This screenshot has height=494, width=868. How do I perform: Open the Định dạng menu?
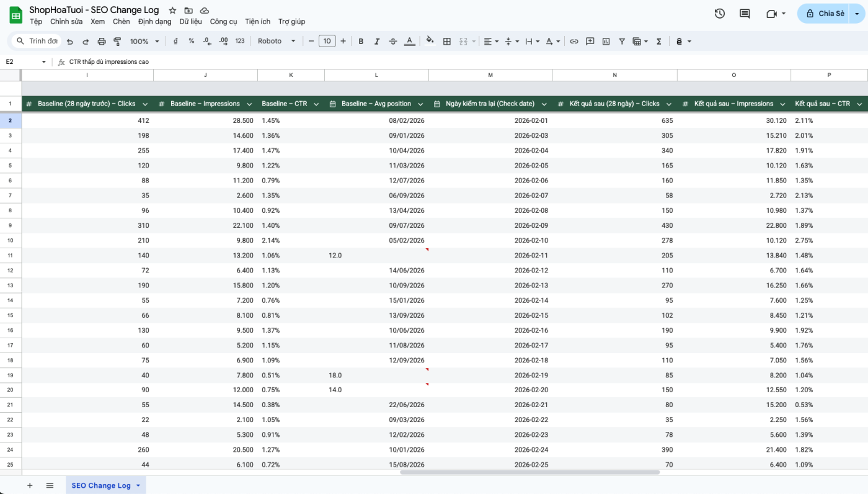[x=155, y=22]
